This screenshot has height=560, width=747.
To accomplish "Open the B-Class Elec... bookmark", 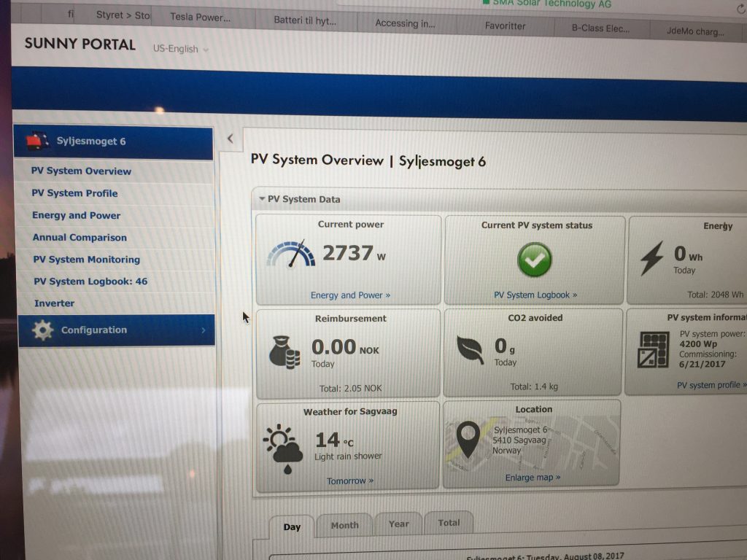I will [600, 28].
